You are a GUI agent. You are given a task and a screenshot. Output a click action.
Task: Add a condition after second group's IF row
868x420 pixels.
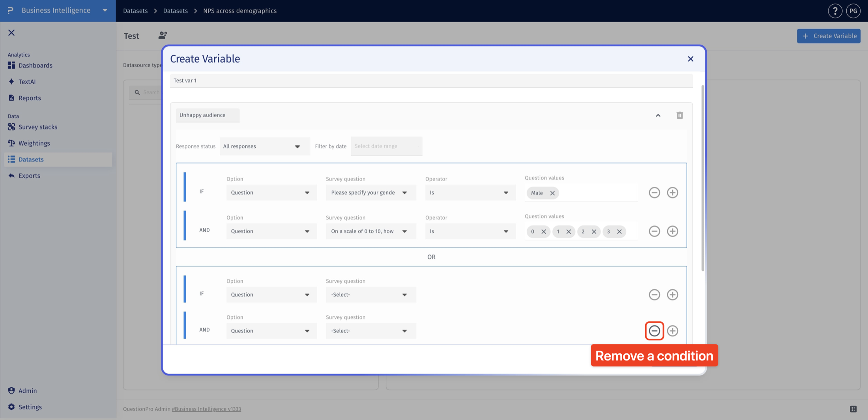tap(672, 294)
